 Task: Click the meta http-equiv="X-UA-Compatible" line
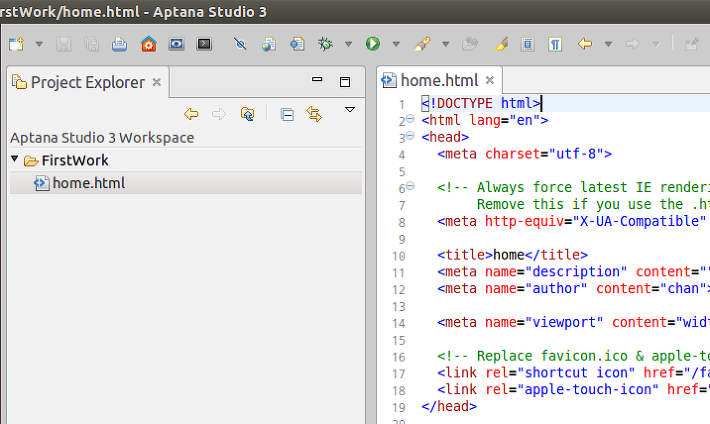pyautogui.click(x=573, y=222)
